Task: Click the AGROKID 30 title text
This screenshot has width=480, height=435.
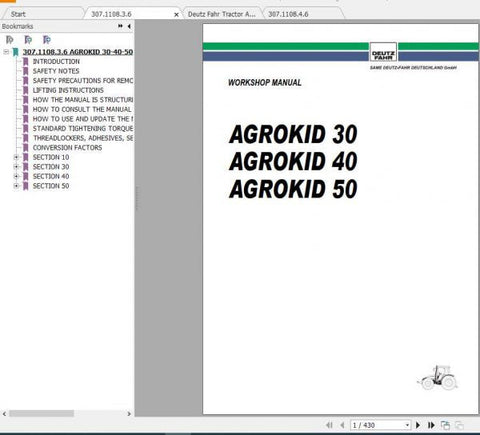Action: (293, 134)
